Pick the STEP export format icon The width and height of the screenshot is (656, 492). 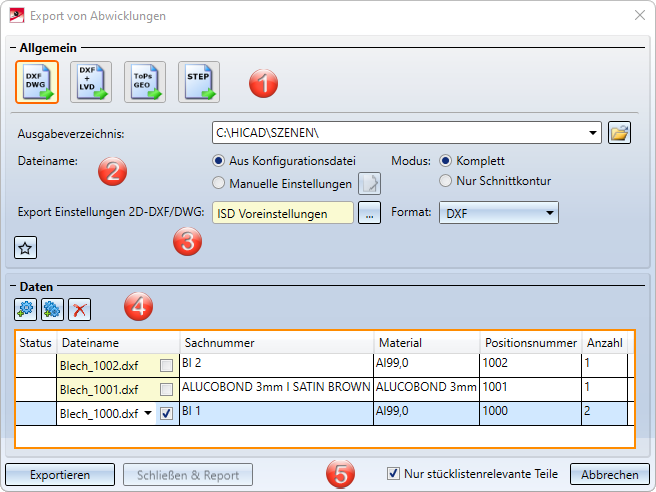(199, 82)
